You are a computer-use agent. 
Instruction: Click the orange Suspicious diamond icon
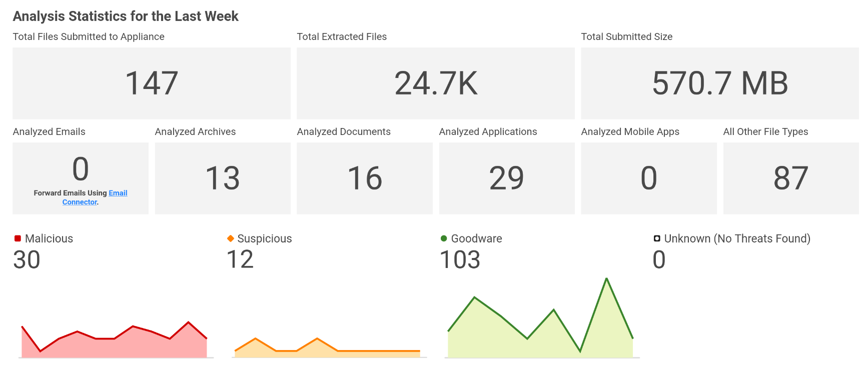pyautogui.click(x=231, y=238)
